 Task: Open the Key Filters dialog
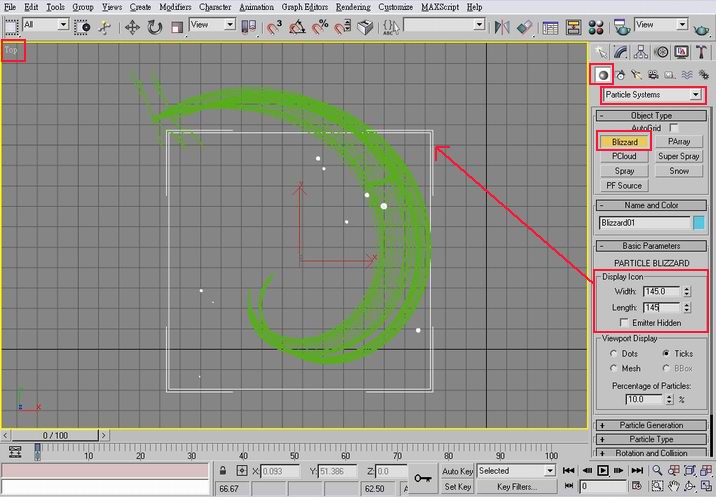click(x=517, y=487)
